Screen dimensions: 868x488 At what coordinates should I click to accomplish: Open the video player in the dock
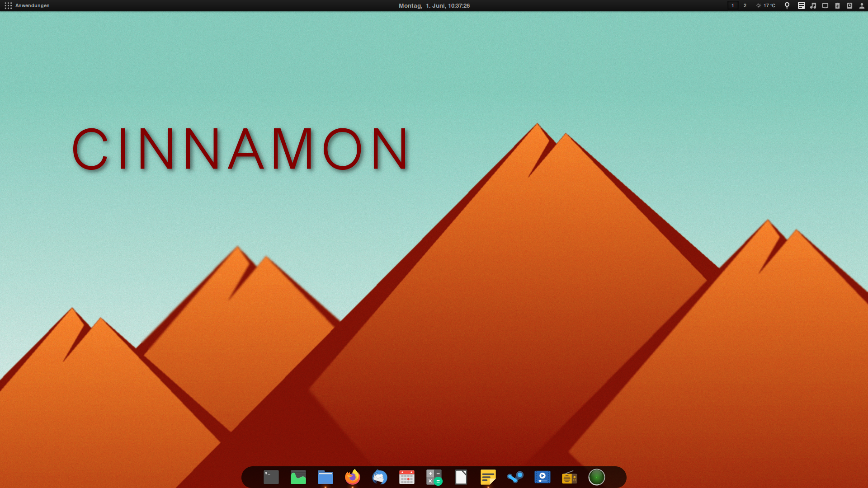click(542, 477)
